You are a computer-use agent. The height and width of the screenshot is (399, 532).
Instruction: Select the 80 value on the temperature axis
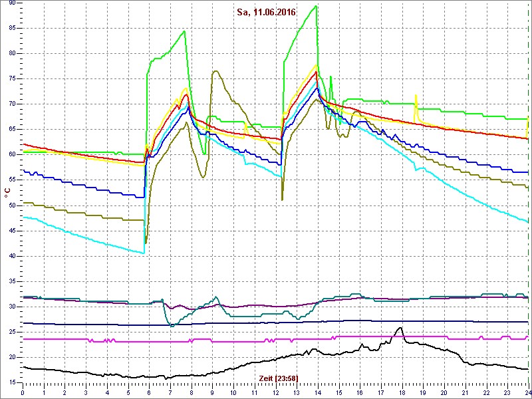(13, 54)
